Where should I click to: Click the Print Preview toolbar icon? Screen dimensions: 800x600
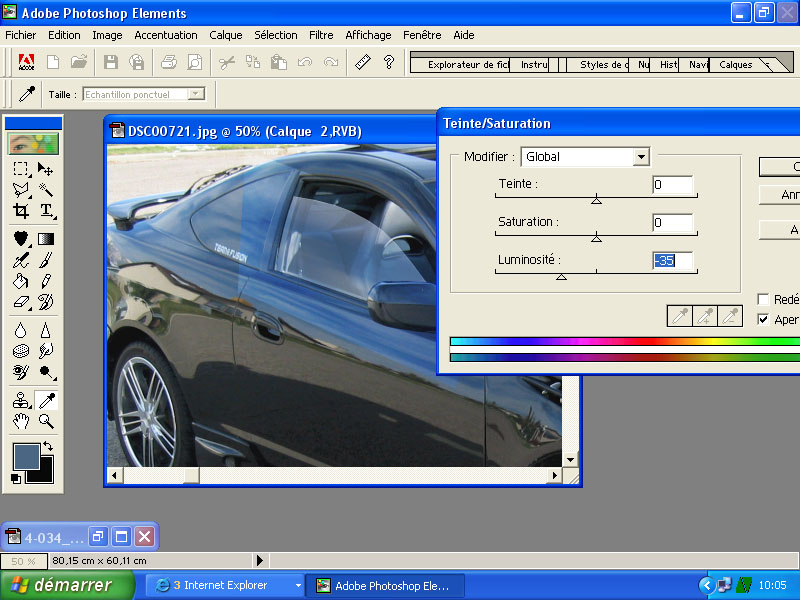194,62
